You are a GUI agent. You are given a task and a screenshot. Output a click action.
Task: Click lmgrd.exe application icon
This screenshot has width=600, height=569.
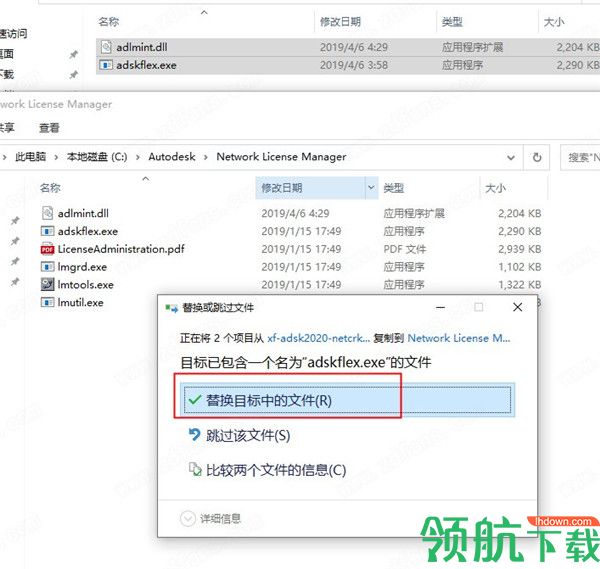point(47,267)
